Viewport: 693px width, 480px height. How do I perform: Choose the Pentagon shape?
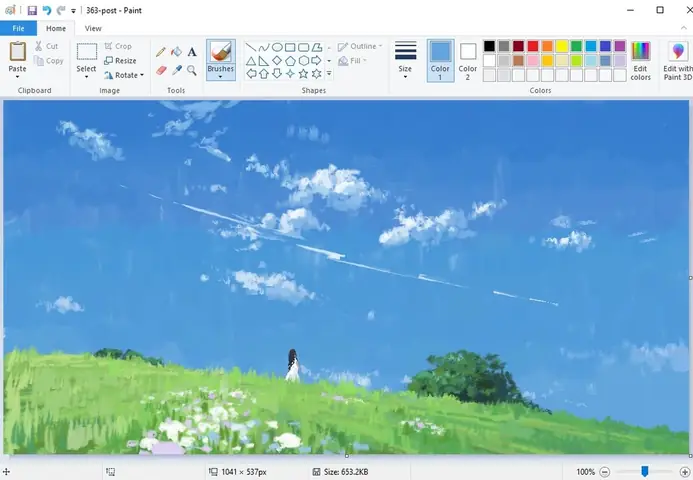click(x=290, y=61)
